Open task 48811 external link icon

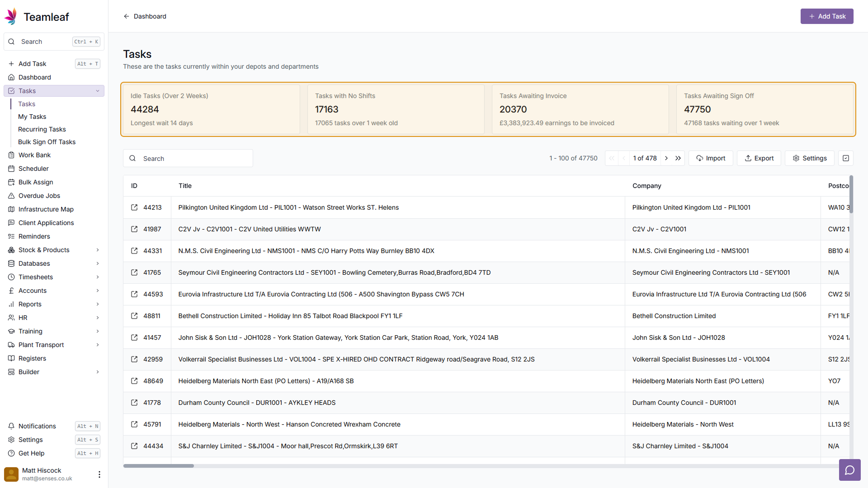point(134,316)
